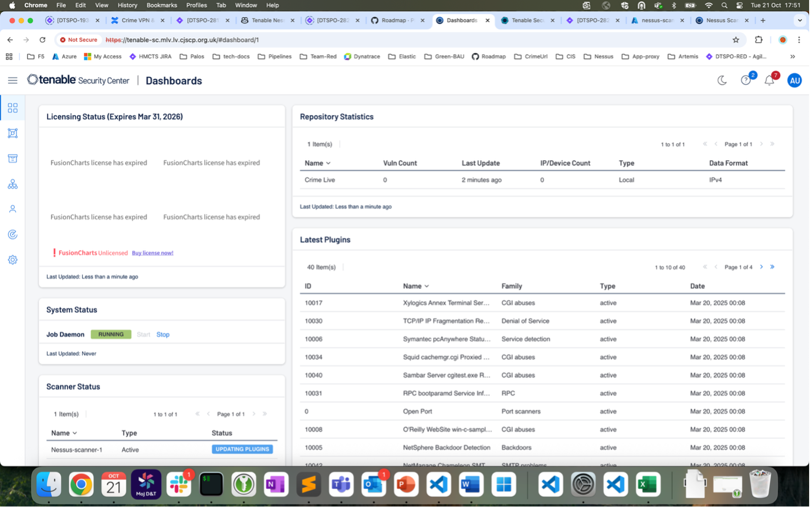The height and width of the screenshot is (509, 812).
Task: Click the browser address bar URL
Action: pos(182,40)
